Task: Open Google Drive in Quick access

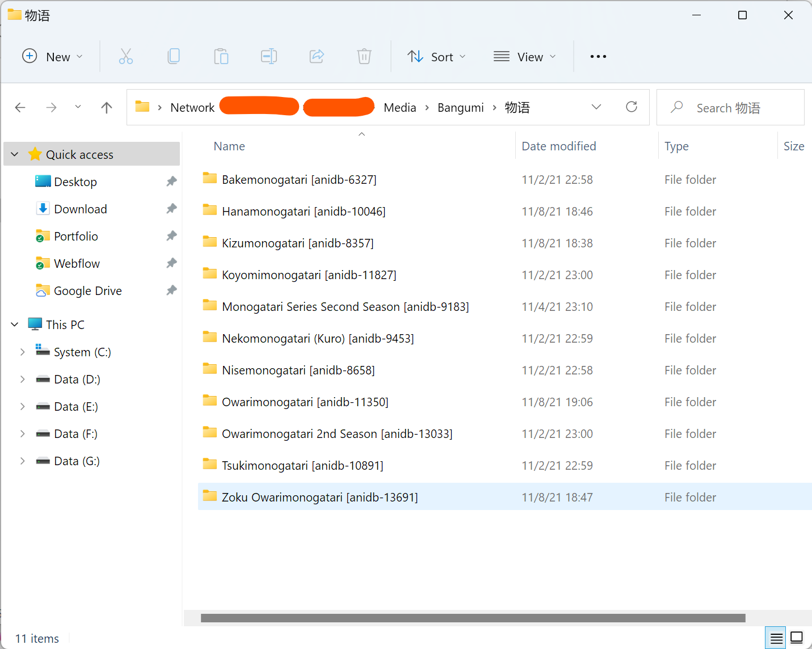Action: point(88,290)
